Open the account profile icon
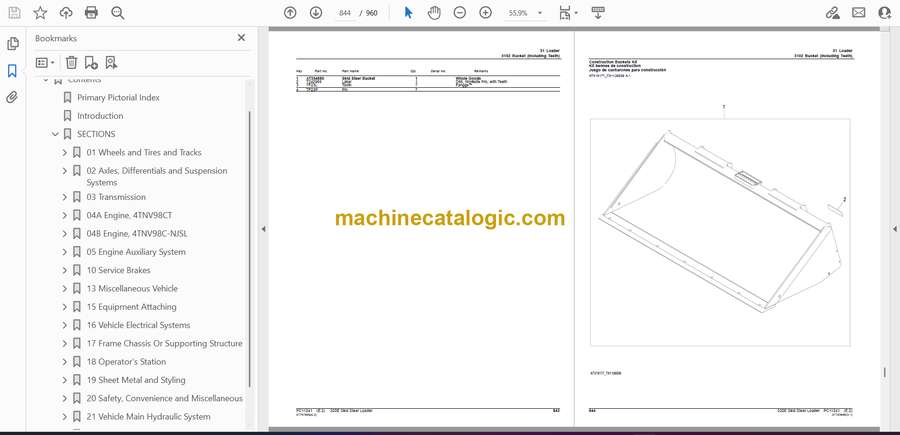Screen dimensions: 900x435 pos(885,13)
